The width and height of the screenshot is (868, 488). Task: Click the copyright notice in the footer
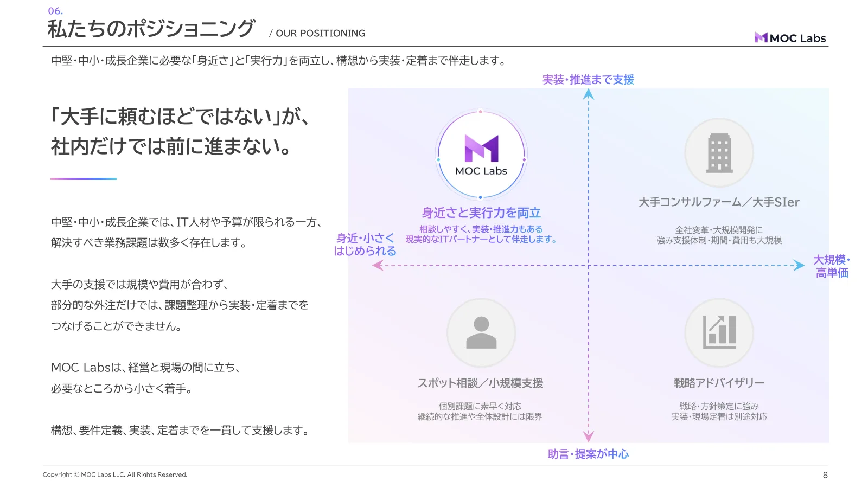pos(115,474)
